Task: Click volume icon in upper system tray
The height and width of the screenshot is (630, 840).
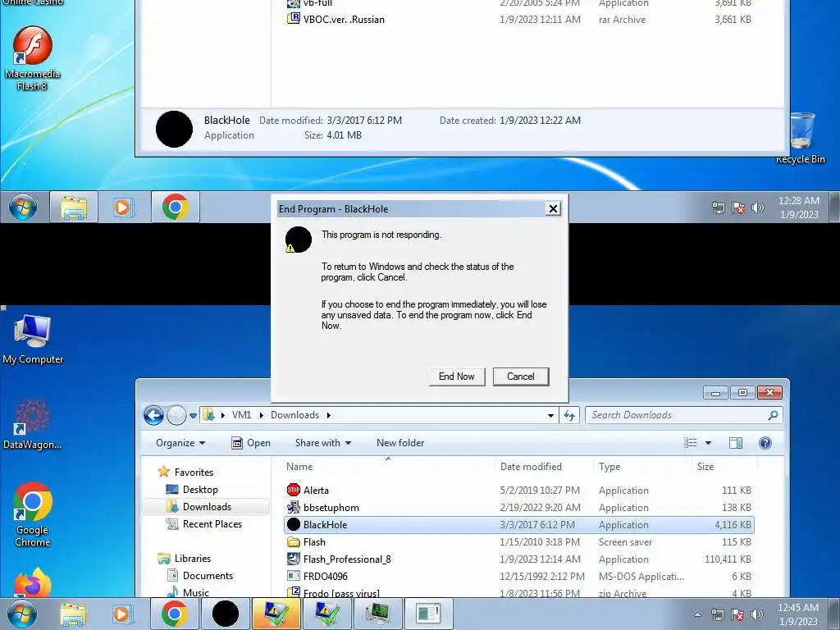Action: (x=757, y=208)
